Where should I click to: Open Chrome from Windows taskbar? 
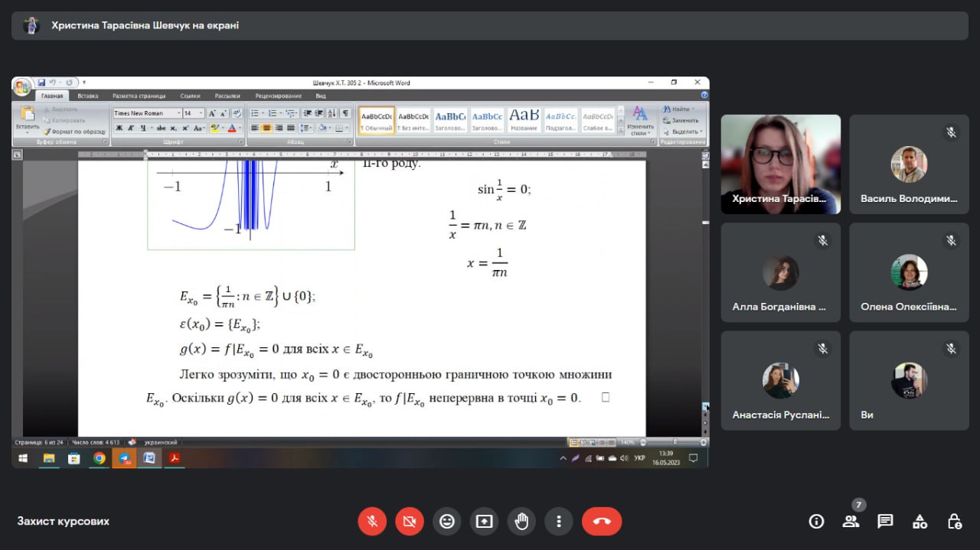click(x=99, y=458)
